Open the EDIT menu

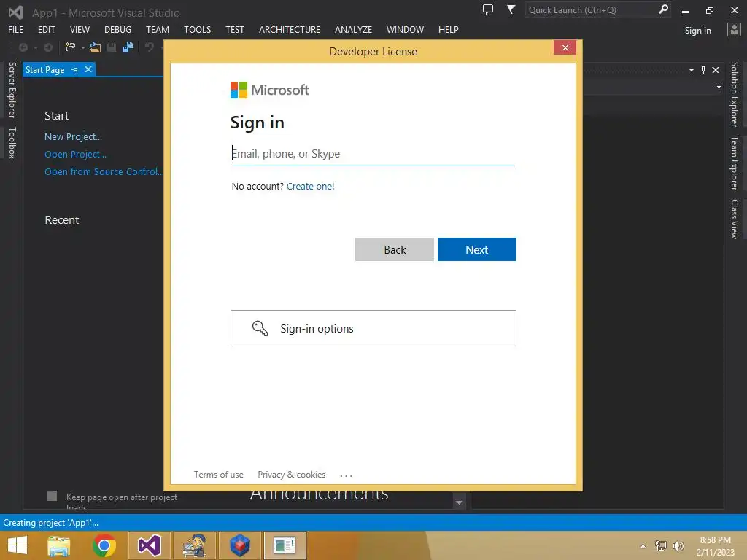[47, 29]
